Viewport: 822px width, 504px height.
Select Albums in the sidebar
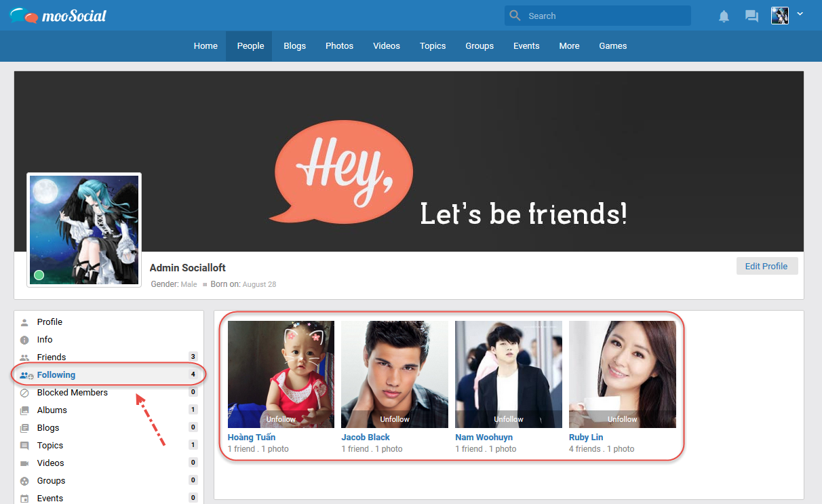point(52,410)
